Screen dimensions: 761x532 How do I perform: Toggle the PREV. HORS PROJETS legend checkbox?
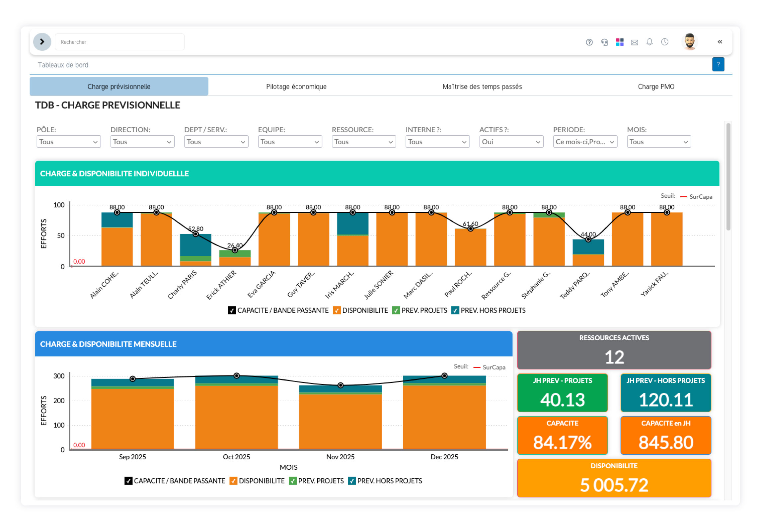(455, 310)
